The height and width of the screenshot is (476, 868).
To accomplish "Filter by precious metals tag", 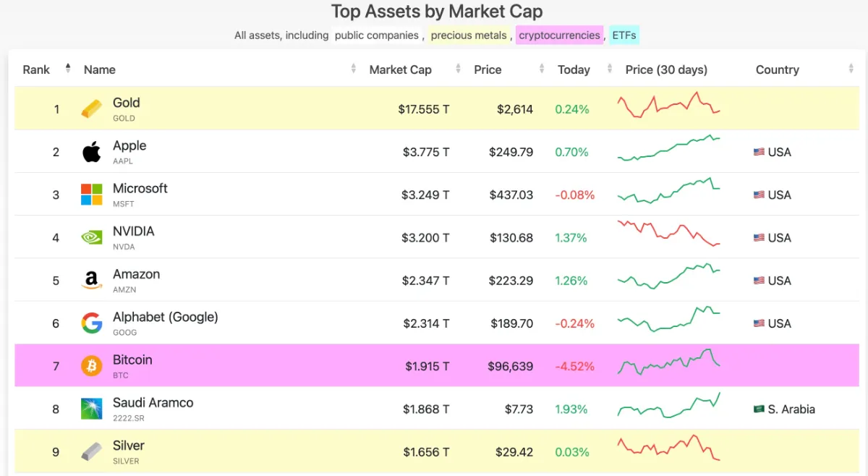I will tap(469, 35).
